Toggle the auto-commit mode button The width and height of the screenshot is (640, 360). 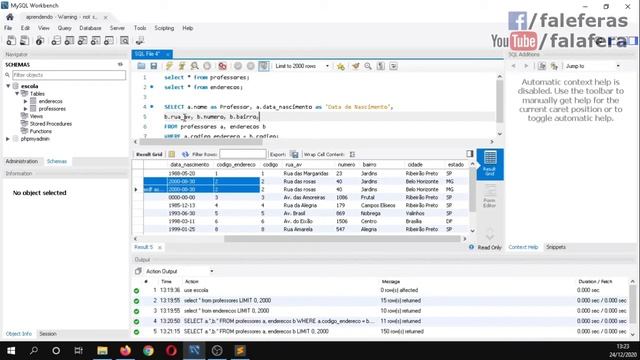[264, 66]
